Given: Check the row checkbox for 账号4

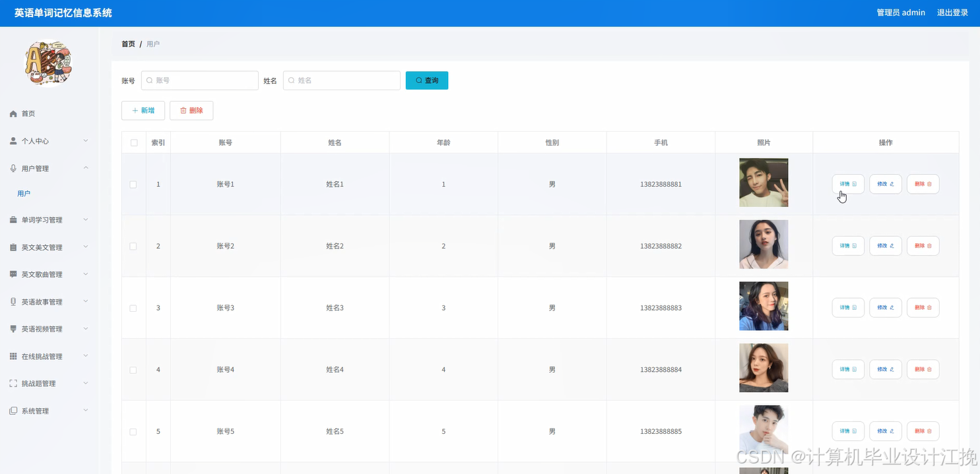Looking at the screenshot, I should pos(133,370).
